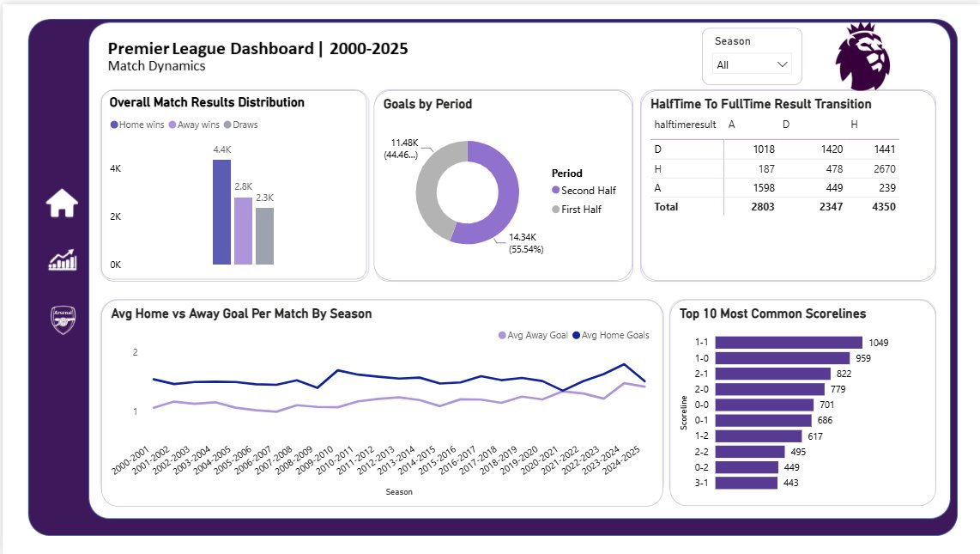Click column header A in transition table
Image resolution: width=980 pixels, height=554 pixels.
[731, 125]
